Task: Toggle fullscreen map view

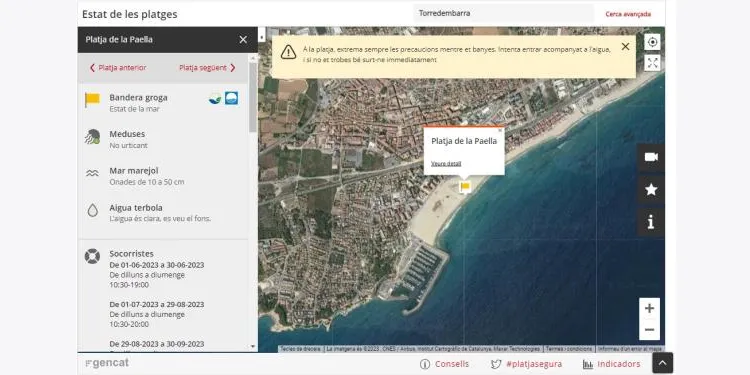Action: pyautogui.click(x=652, y=63)
